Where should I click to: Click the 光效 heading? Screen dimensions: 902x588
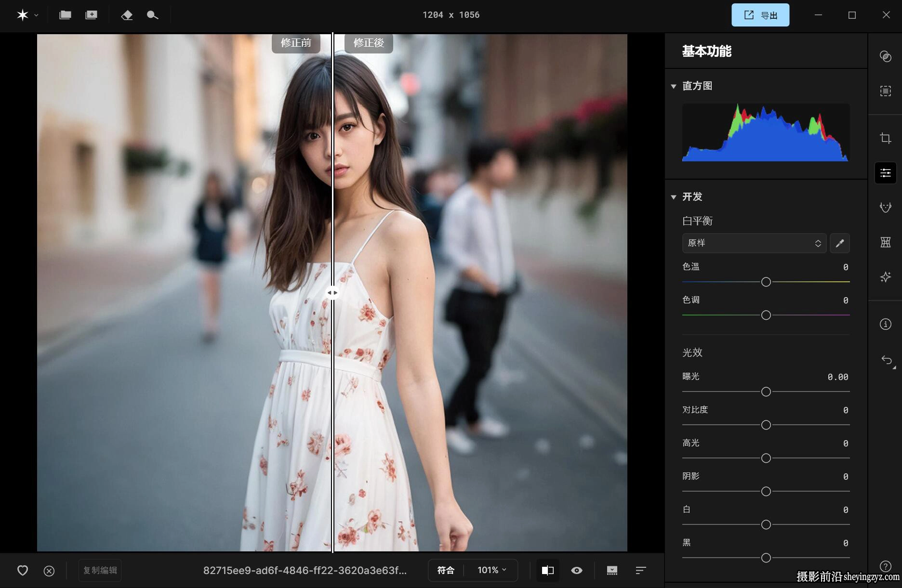pos(692,353)
